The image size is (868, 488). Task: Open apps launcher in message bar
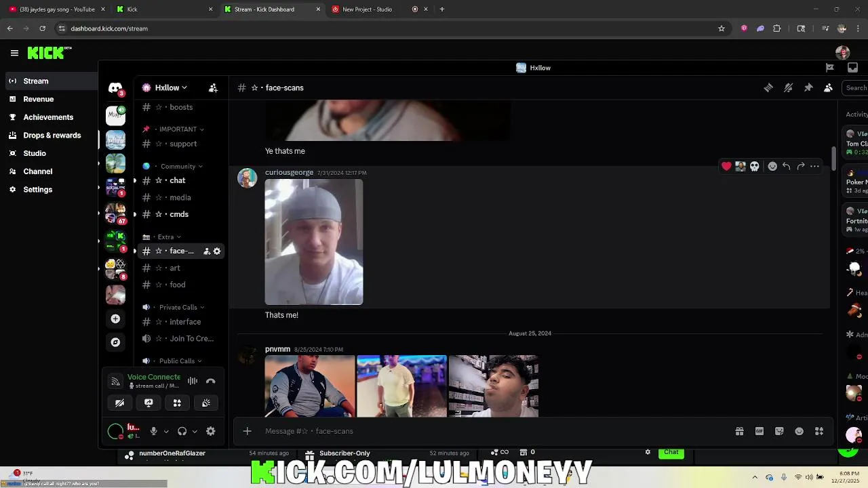819,431
